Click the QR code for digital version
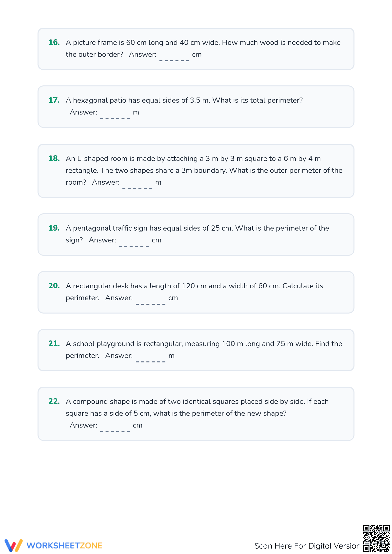The height and width of the screenshot is (554, 392). (x=376, y=538)
